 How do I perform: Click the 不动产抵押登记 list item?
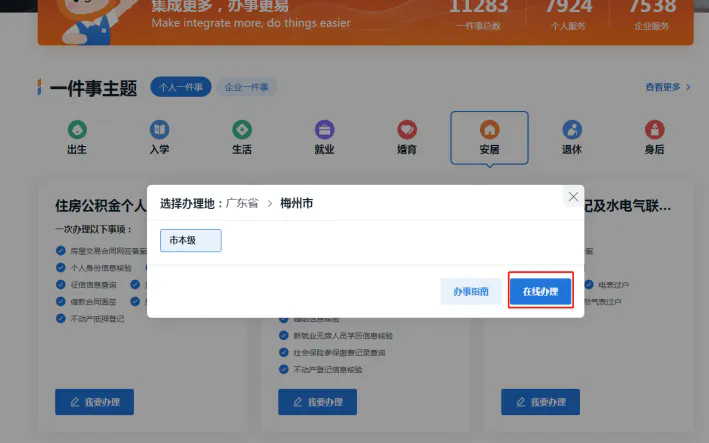coord(97,319)
